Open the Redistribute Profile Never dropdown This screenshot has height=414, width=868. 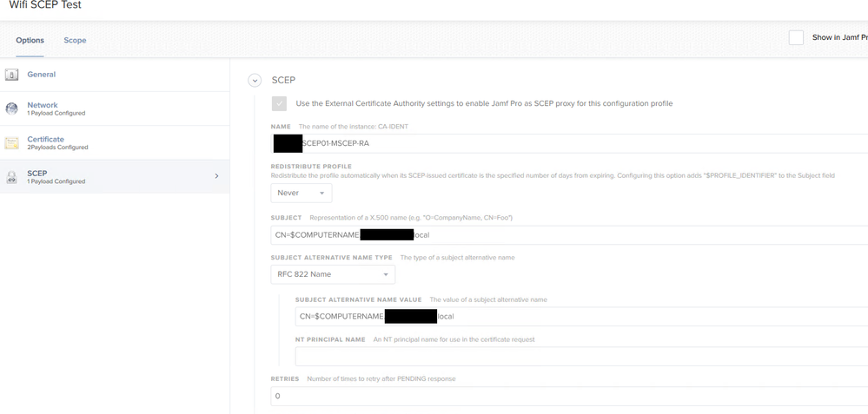(301, 193)
